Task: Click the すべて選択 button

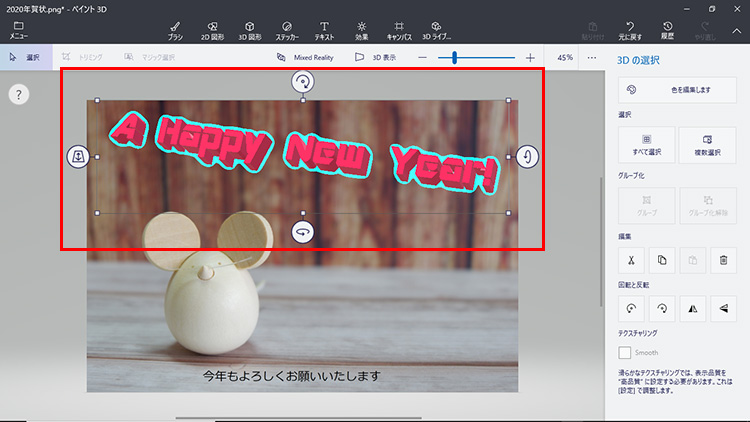Action: (647, 145)
